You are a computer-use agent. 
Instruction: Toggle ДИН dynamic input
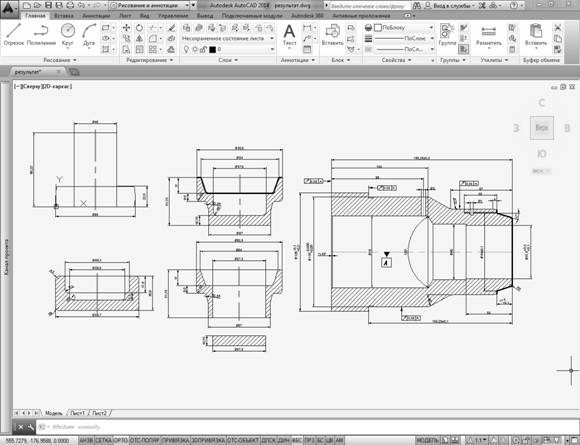pyautogui.click(x=284, y=441)
